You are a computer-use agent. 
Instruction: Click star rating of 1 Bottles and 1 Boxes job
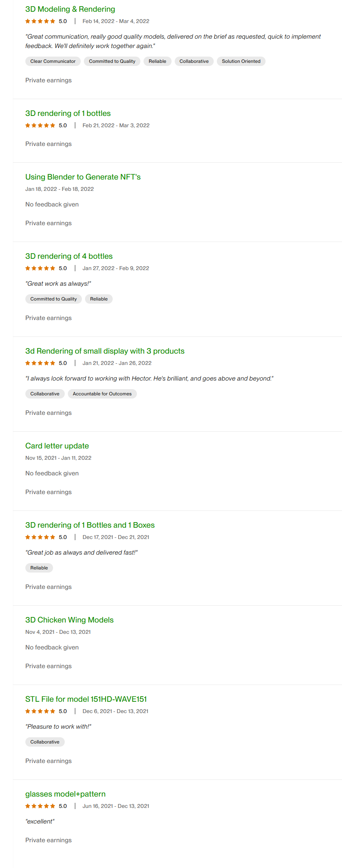coord(40,537)
